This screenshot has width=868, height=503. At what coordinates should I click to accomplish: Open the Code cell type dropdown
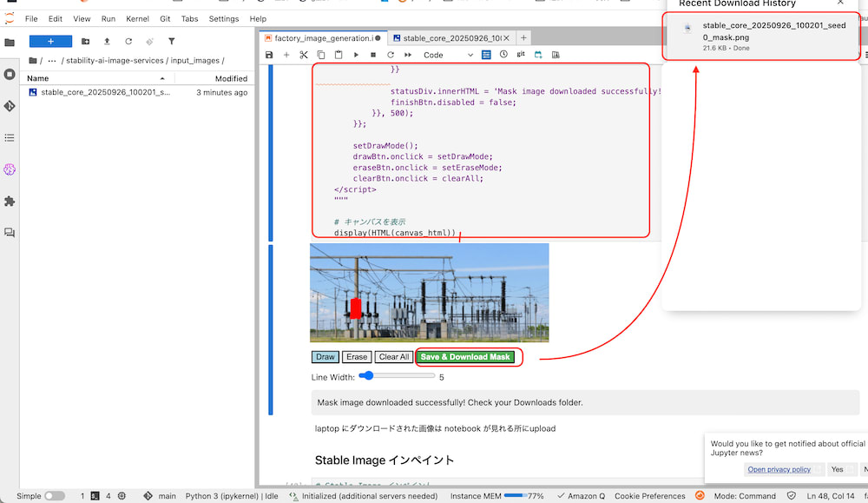449,55
